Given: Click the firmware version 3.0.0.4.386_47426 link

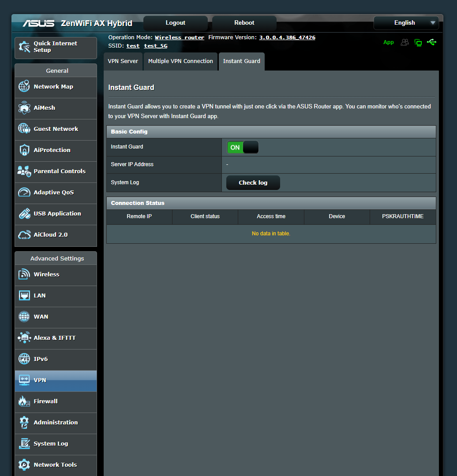Looking at the screenshot, I should [x=287, y=37].
